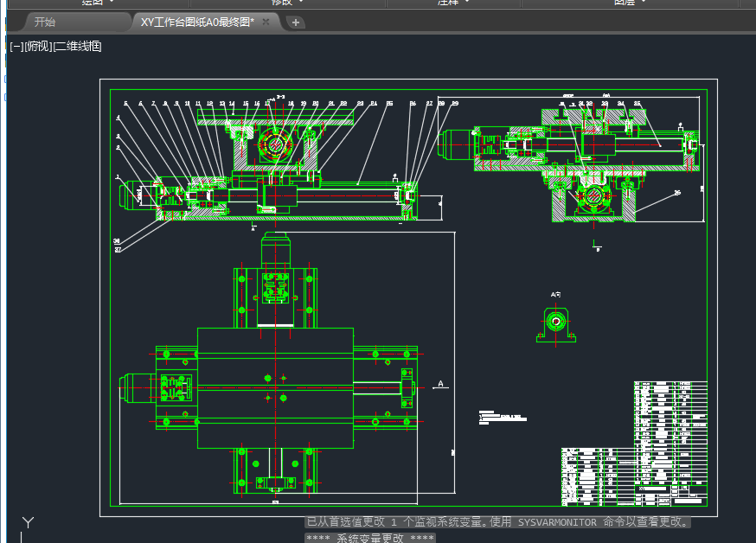
Task: Open the 二维线框 visual style menu
Action: click(77, 46)
